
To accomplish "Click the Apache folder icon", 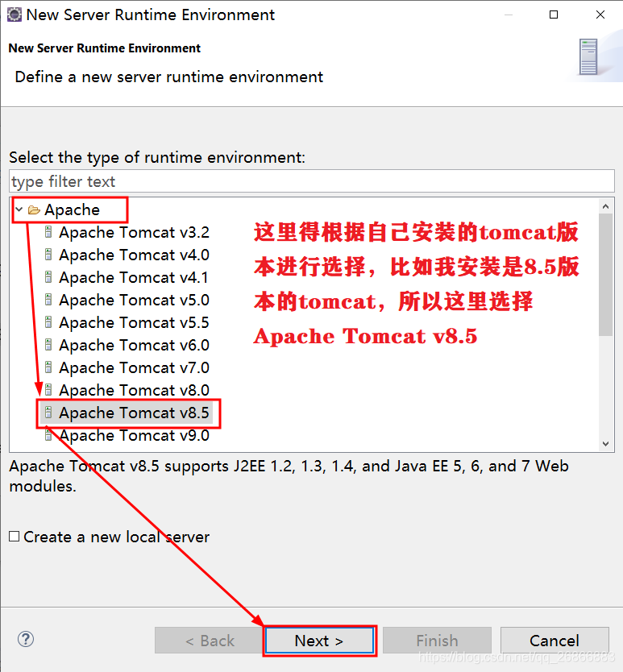I will coord(34,210).
